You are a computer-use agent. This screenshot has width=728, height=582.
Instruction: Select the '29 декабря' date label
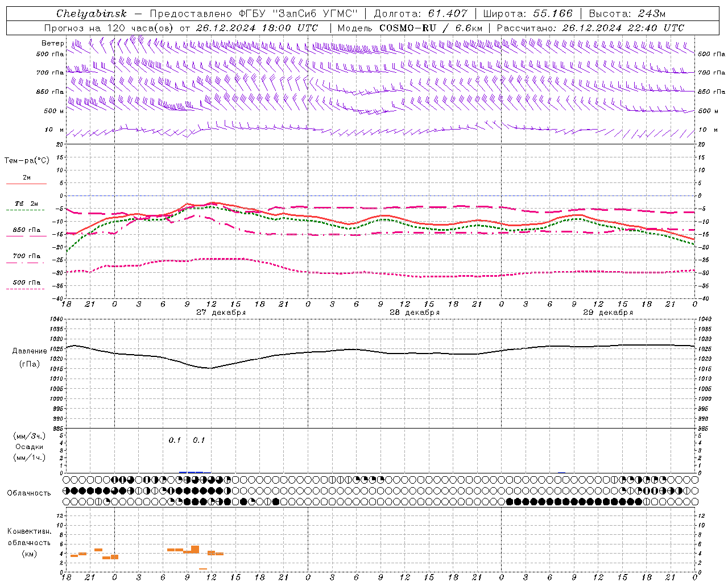[x=608, y=313]
